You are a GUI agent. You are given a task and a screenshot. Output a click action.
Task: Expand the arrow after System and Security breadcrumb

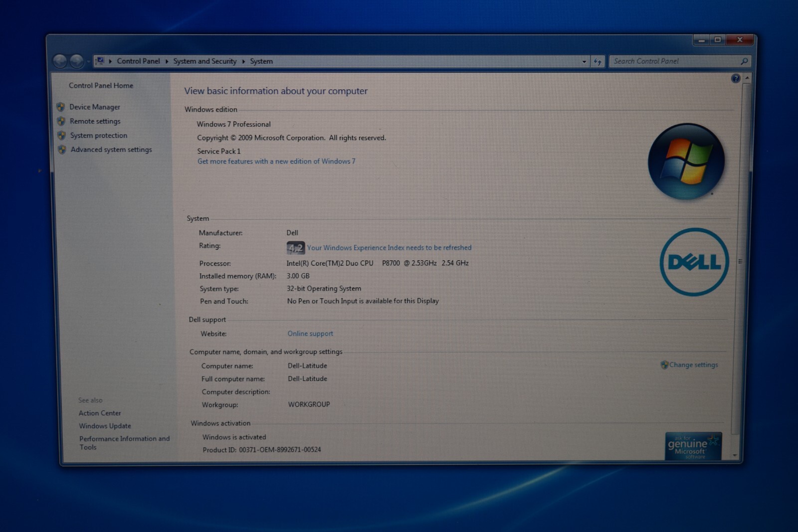tap(243, 61)
